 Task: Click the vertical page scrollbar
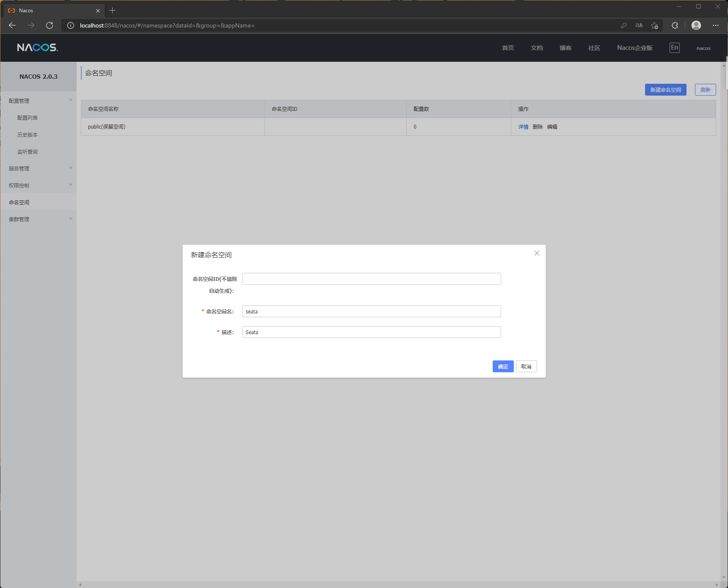click(x=724, y=321)
